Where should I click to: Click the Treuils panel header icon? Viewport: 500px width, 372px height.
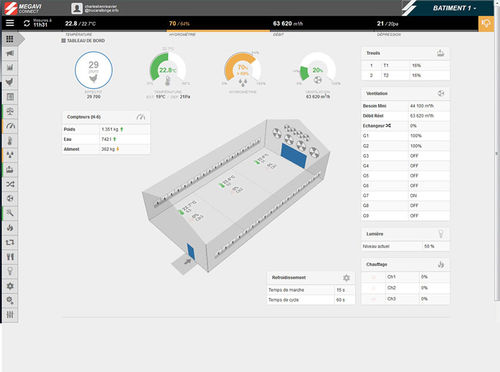pyautogui.click(x=441, y=53)
